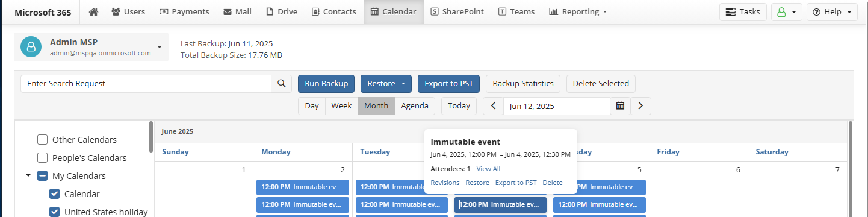
Task: Open the Tasks panel
Action: [743, 12]
